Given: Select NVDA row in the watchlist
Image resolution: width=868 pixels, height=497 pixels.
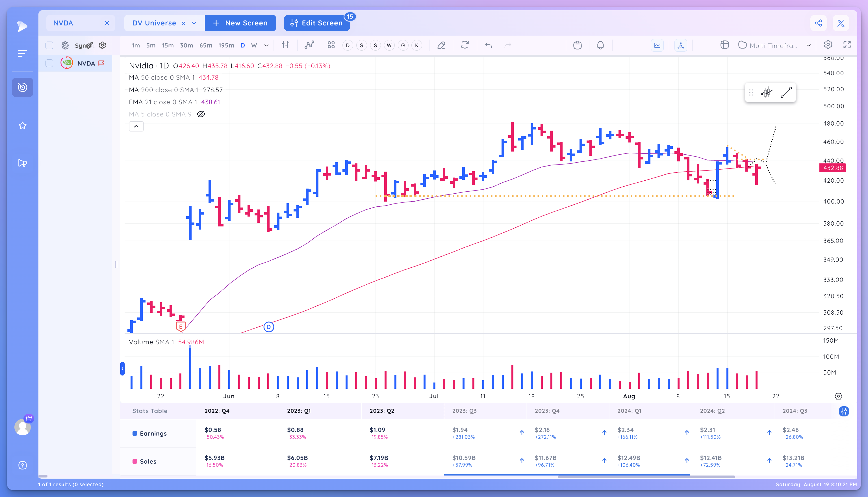Looking at the screenshot, I should tap(75, 63).
